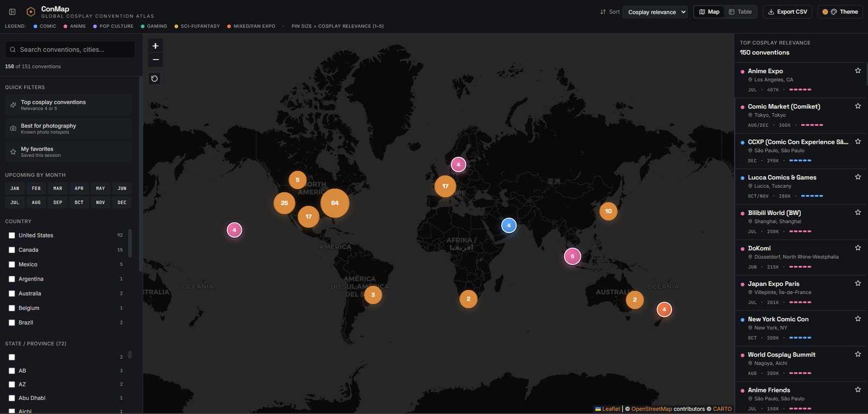868x414 pixels.
Task: Check the Abu Dhabi filter
Action: coord(12,398)
